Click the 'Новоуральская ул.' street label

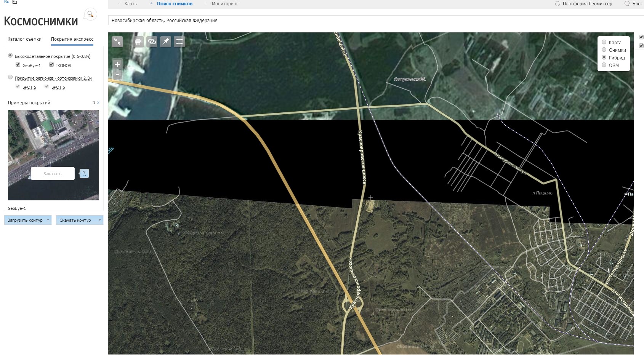(511, 163)
